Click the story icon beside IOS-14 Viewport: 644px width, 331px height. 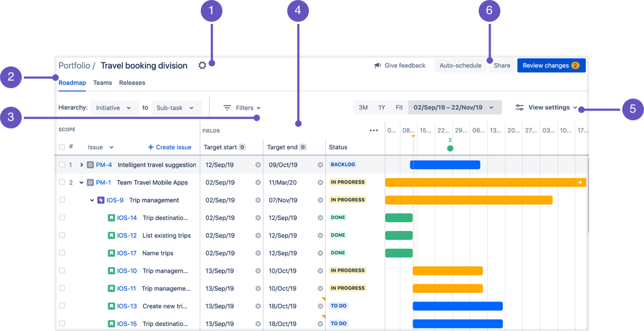(x=112, y=218)
